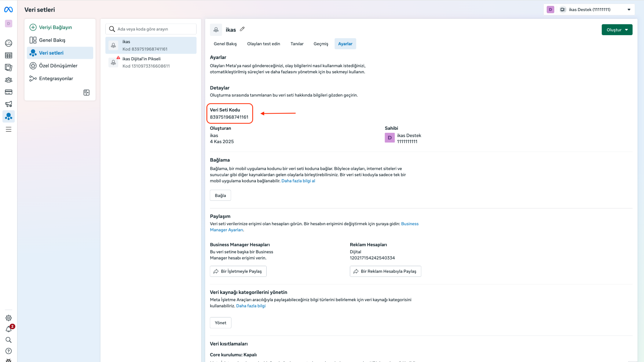Click the account avatar D in left rail
The image size is (644, 362).
[9, 23]
